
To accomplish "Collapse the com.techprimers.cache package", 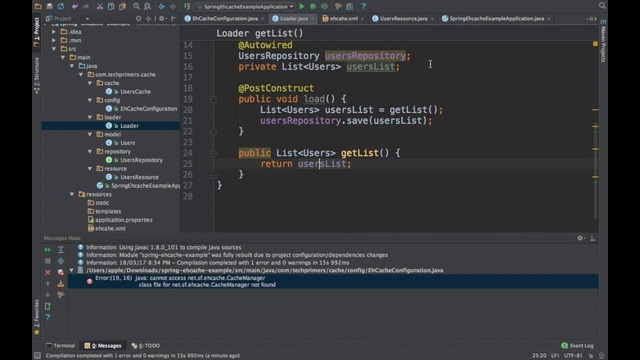I will coord(81,75).
